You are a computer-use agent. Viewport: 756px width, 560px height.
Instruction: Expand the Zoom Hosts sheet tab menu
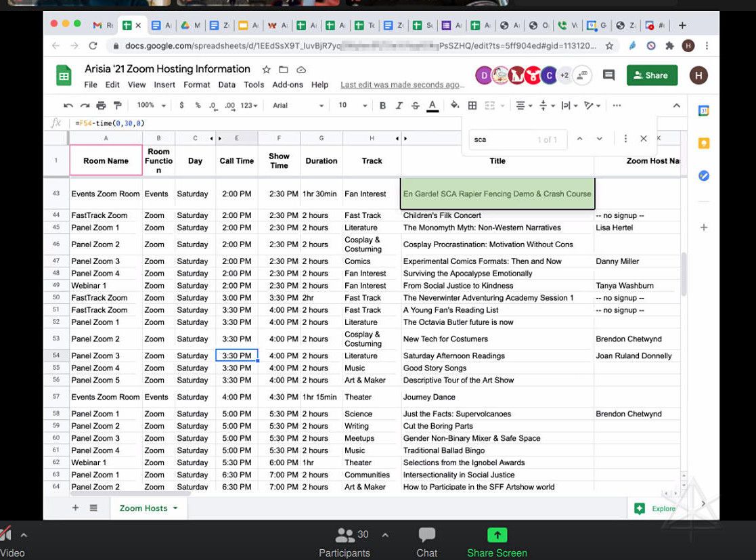tap(175, 508)
